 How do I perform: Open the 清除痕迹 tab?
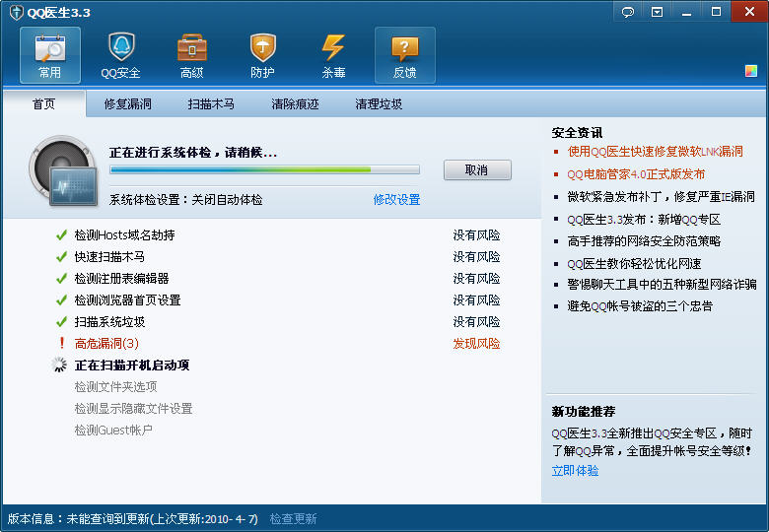[295, 103]
